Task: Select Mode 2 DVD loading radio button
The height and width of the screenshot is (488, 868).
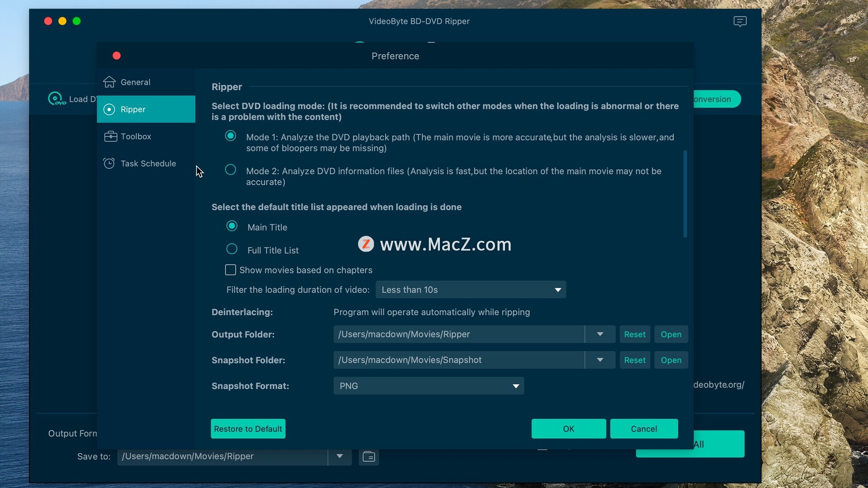Action: [231, 170]
